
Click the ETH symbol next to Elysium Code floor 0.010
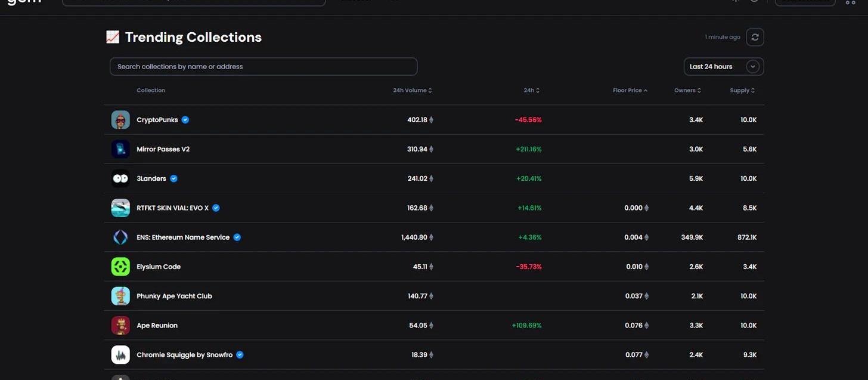tap(646, 267)
